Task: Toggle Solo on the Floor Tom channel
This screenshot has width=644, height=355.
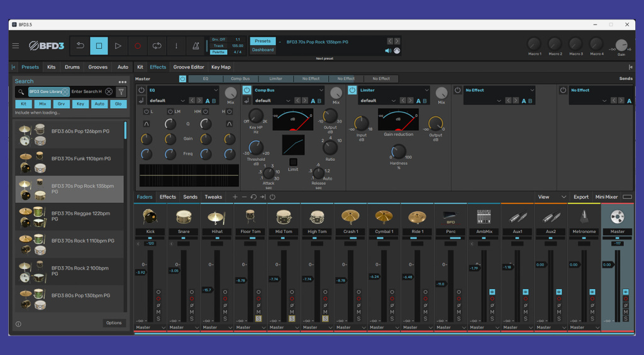Action: click(258, 319)
